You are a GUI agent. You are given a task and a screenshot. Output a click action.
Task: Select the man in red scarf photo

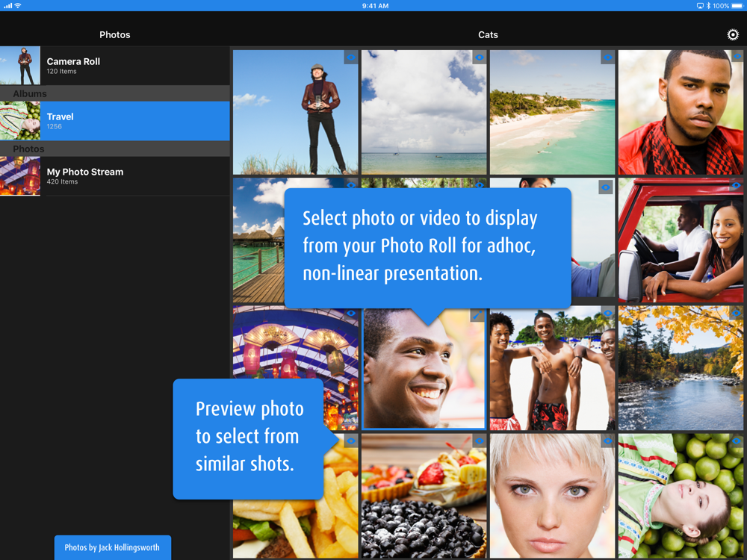point(681,113)
